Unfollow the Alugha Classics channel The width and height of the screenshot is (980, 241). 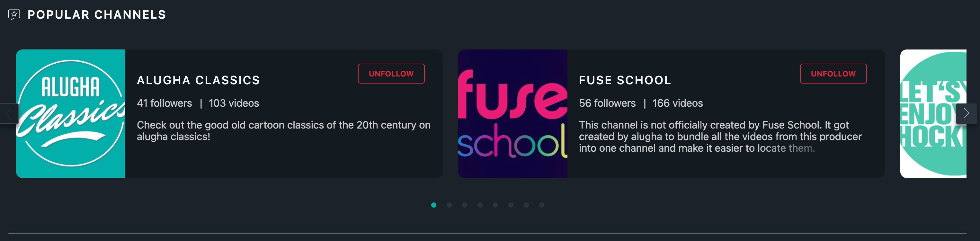(391, 74)
